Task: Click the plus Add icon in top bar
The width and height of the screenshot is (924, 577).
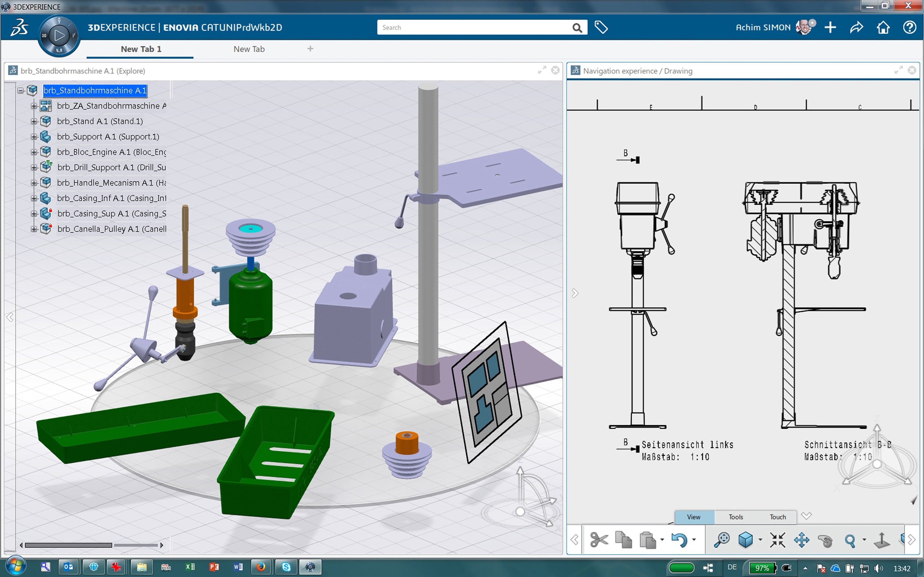Action: coord(830,28)
